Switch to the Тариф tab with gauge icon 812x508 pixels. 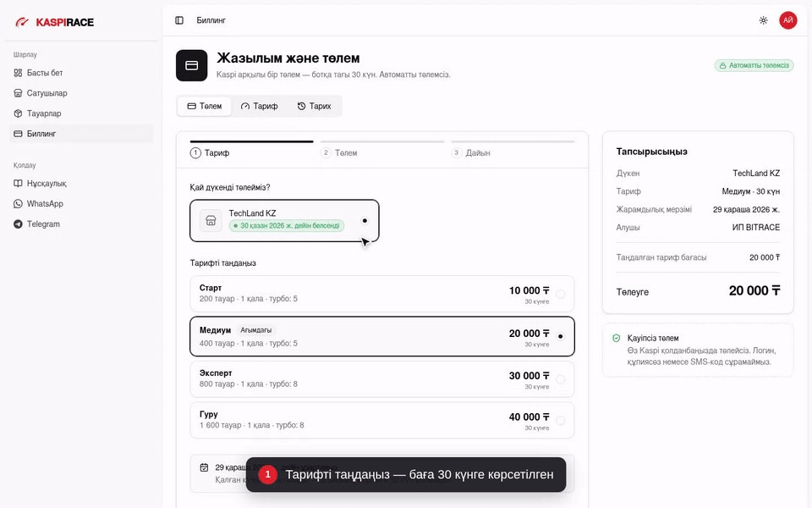click(260, 107)
